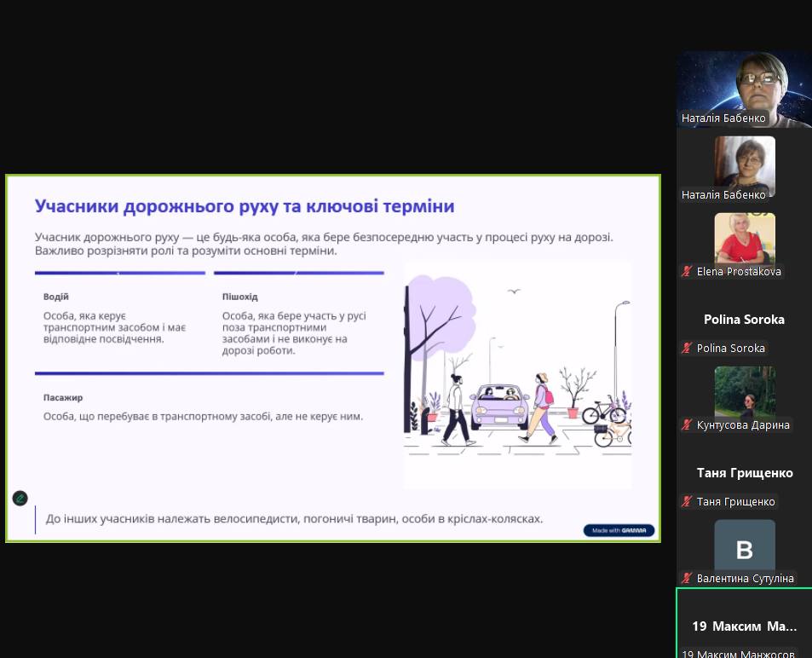Click muted microphone icon beside Elena Prostakova
Image resolution: width=812 pixels, height=658 pixels.
click(x=687, y=272)
